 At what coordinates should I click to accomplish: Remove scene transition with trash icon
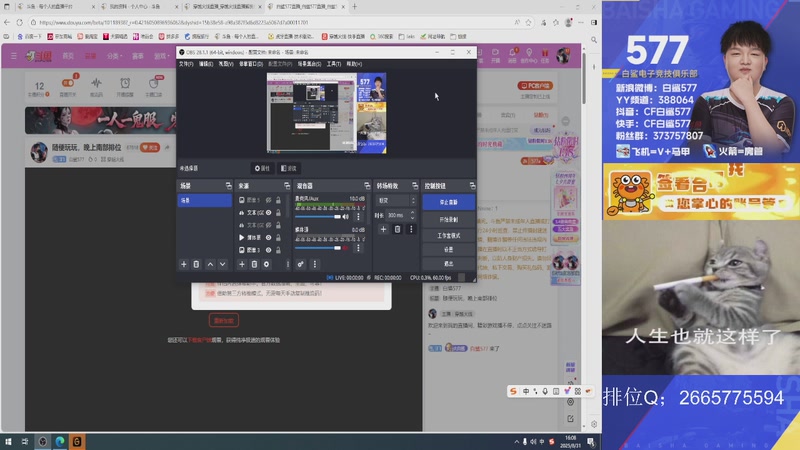pos(397,230)
